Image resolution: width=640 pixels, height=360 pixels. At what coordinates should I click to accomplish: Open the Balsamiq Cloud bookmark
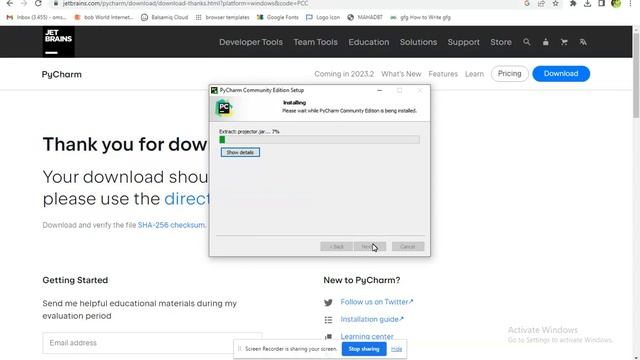(164, 17)
